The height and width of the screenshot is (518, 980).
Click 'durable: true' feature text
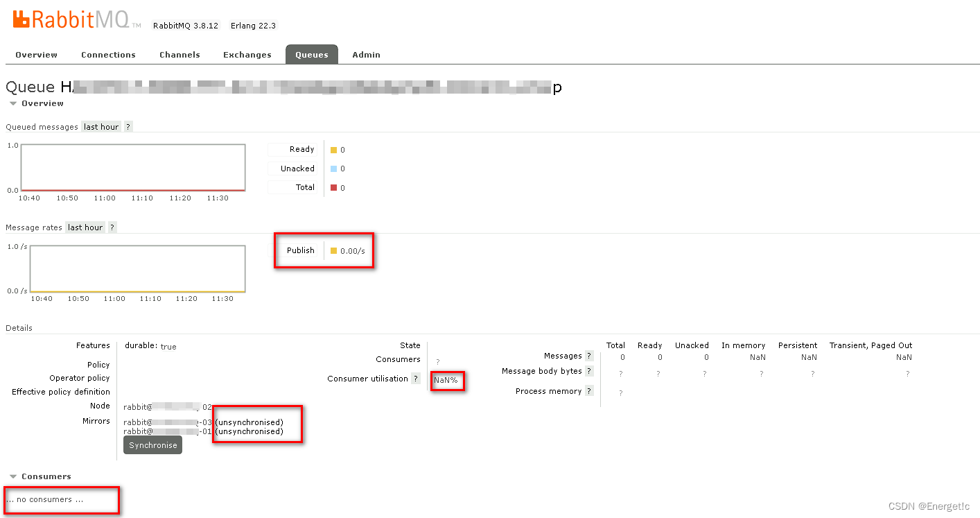tap(150, 346)
